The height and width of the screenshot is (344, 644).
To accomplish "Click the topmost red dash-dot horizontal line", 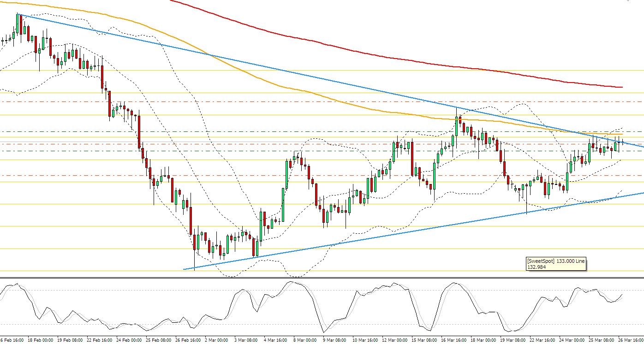I will coord(322,101).
